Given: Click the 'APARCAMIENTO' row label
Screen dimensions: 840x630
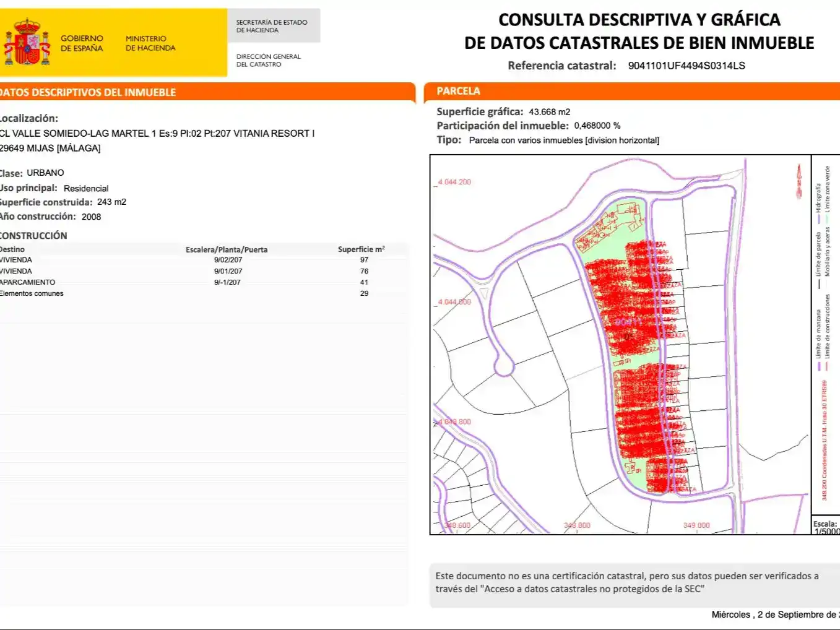Looking at the screenshot, I should [x=27, y=282].
